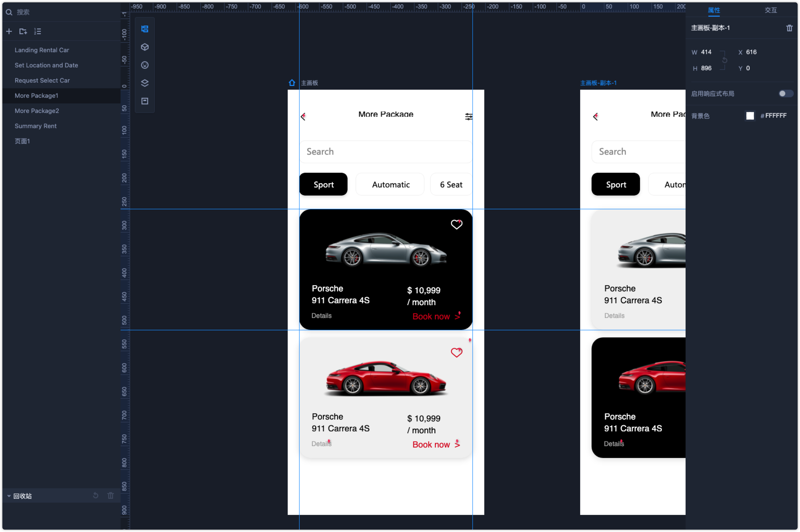Screen dimensions: 800x532
Task: Click the 6 Seat filter chip
Action: 451,184
